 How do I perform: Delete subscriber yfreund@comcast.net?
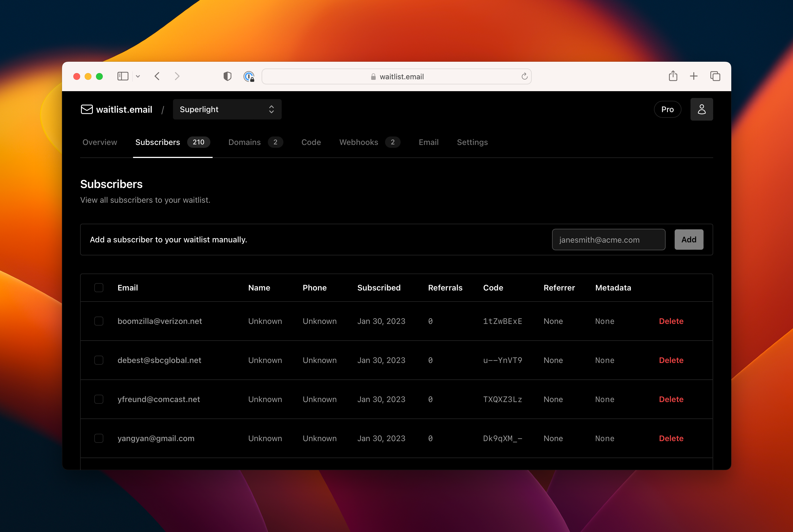[x=671, y=399]
